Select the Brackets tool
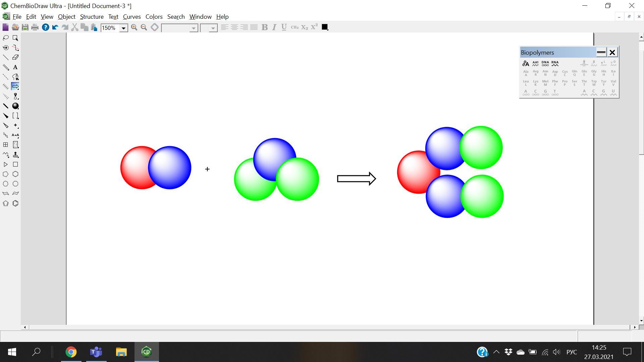Screen dimensions: 644x362 tap(15, 116)
